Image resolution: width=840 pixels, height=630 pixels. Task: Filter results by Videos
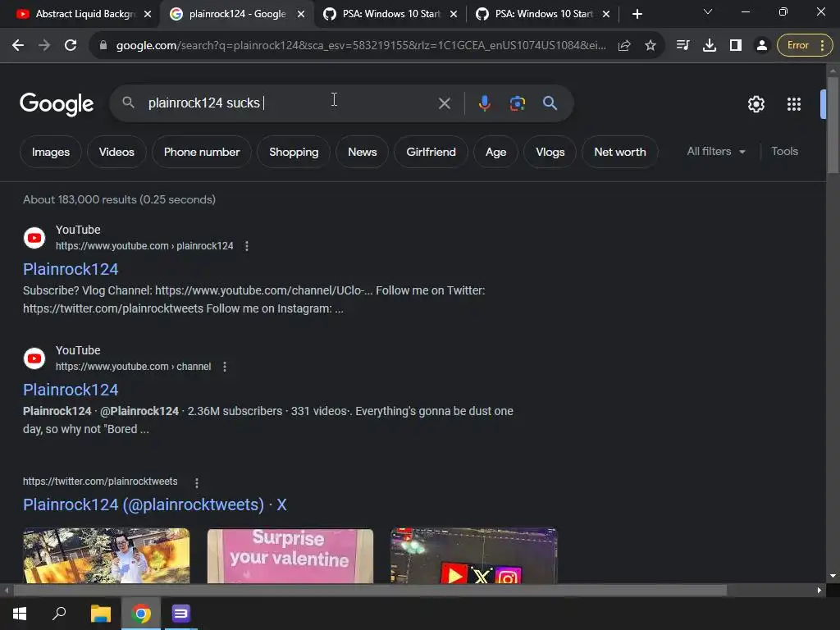point(116,152)
